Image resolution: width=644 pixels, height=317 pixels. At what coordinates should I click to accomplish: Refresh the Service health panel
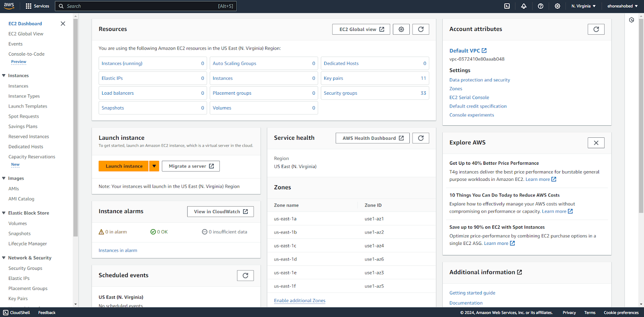pos(421,138)
